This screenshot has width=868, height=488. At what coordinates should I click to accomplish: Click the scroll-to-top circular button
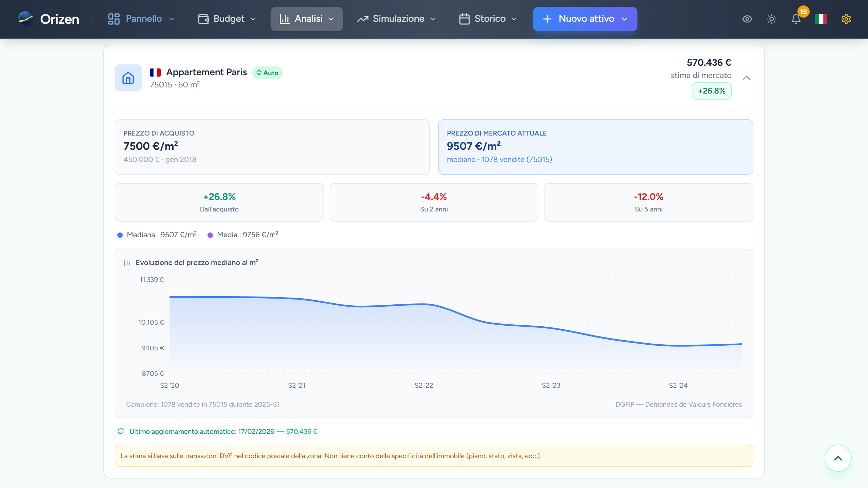coord(838,458)
